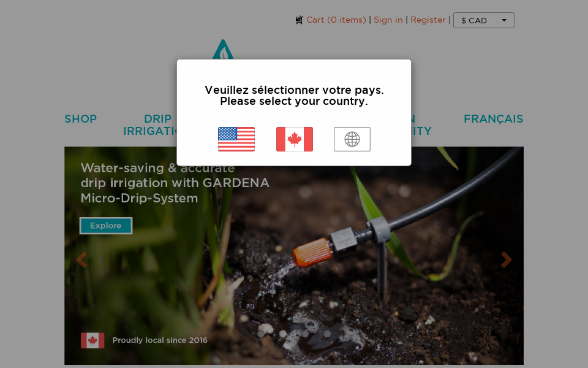Select the first carousel dot indicator
Screen dimensions: 588x368
tap(262, 334)
